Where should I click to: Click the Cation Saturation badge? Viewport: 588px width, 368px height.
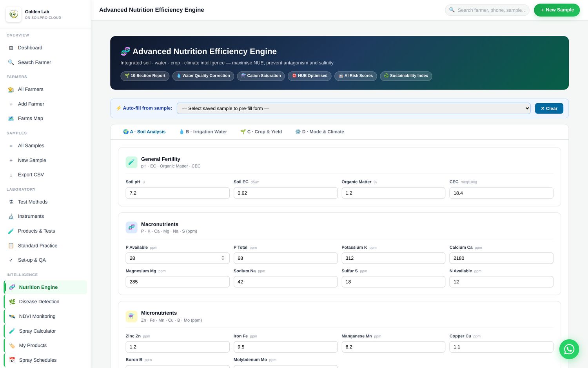[x=261, y=76]
